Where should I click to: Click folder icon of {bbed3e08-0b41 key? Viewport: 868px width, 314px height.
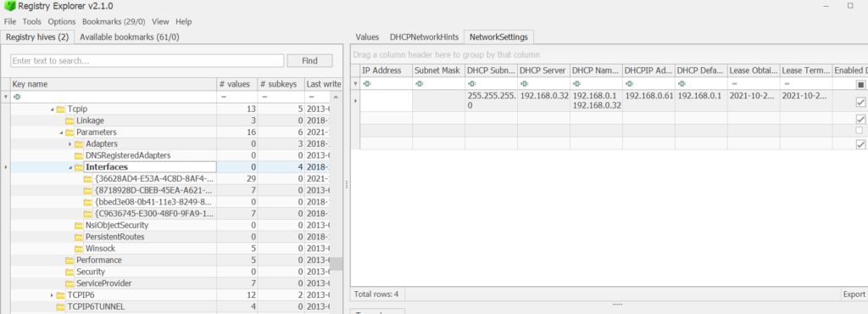click(88, 202)
